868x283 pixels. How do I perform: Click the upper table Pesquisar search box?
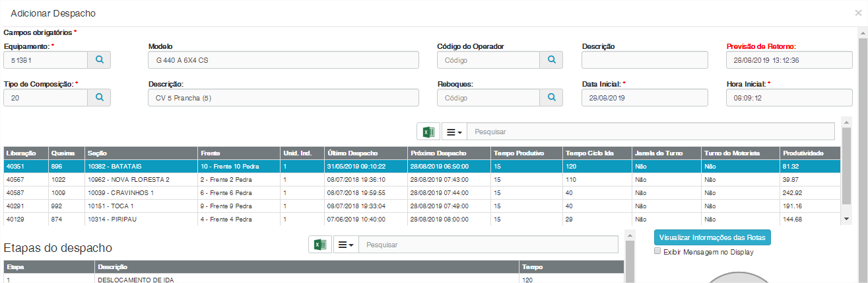pyautogui.click(x=651, y=132)
